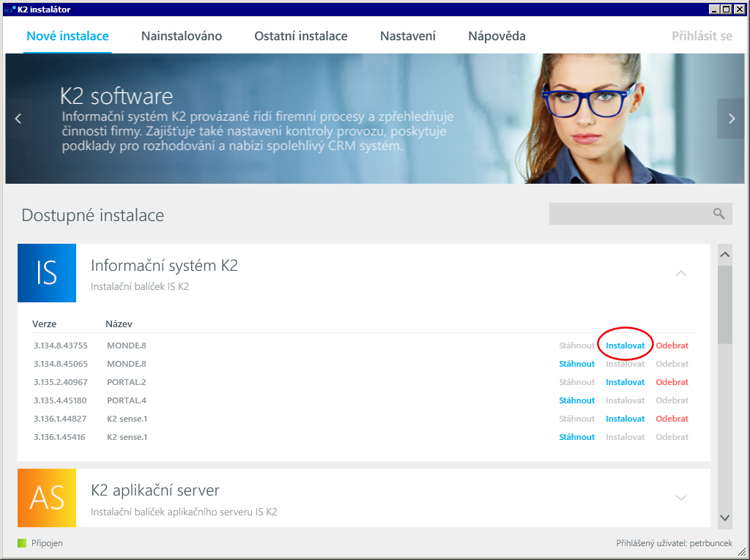
Task: Click the window resize grip corner
Action: click(742, 552)
